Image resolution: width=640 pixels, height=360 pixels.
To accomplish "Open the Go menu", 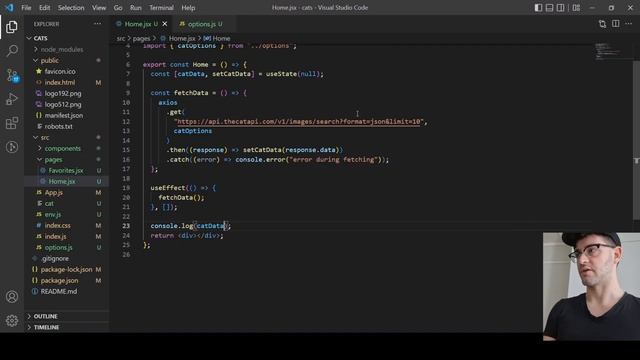I will coord(118,8).
